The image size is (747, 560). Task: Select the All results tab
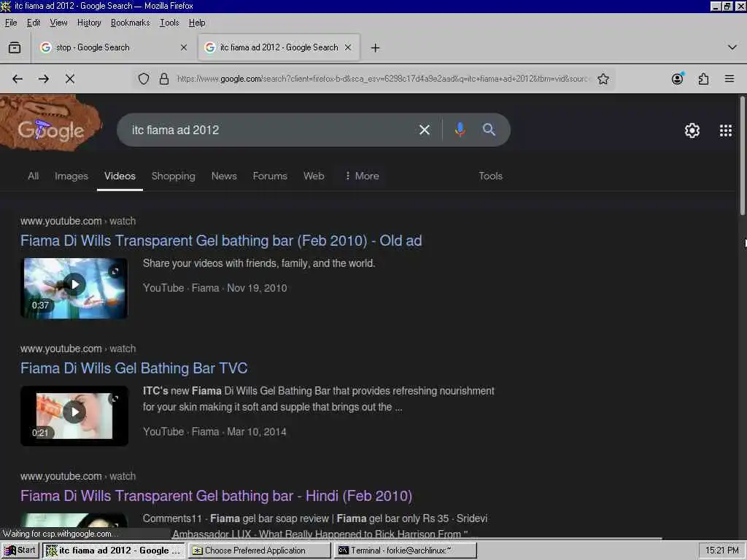(x=33, y=176)
